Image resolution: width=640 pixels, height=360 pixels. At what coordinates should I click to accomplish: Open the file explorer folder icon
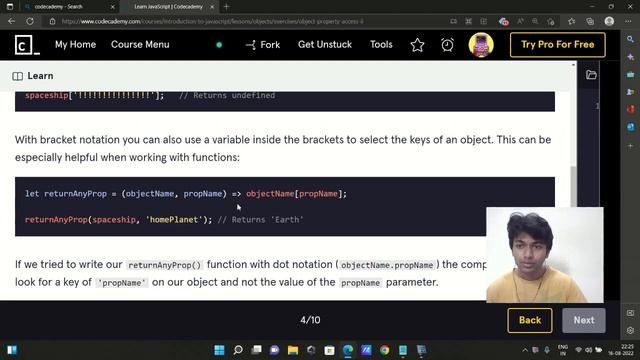coord(591,75)
